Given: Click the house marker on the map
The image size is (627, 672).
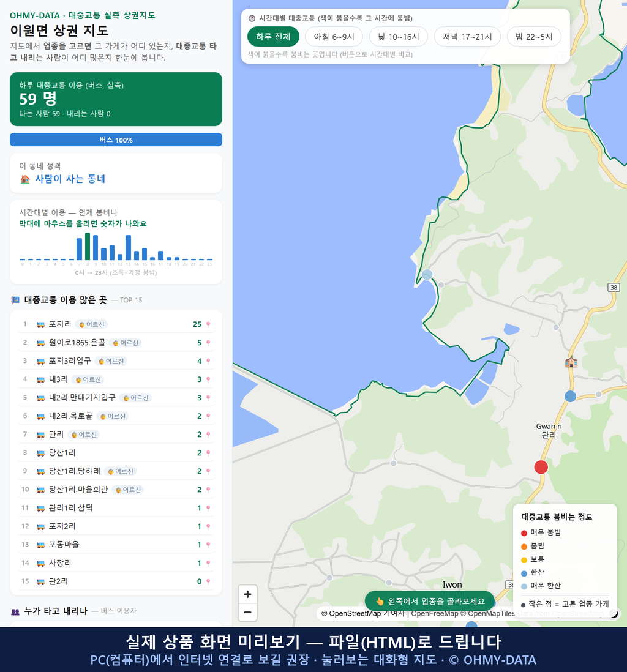Looking at the screenshot, I should pyautogui.click(x=571, y=362).
